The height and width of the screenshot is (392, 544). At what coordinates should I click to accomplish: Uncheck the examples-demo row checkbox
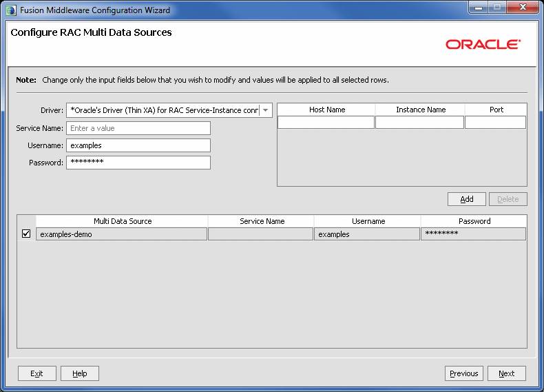26,234
